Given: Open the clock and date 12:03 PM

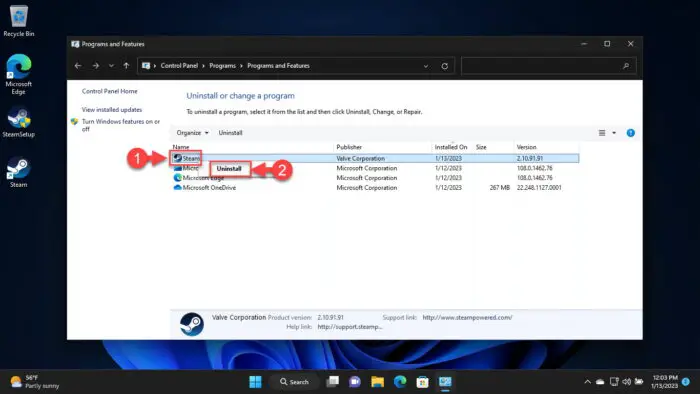Looking at the screenshot, I should click(x=664, y=382).
